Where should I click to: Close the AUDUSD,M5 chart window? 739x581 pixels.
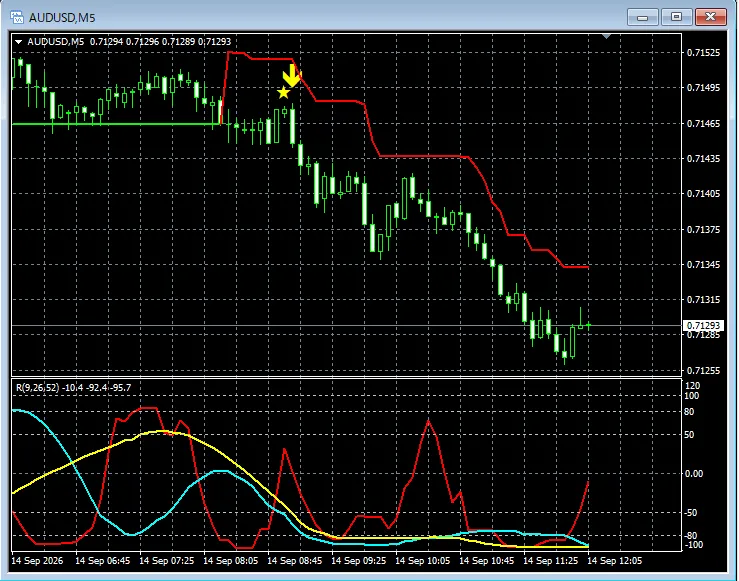point(711,17)
